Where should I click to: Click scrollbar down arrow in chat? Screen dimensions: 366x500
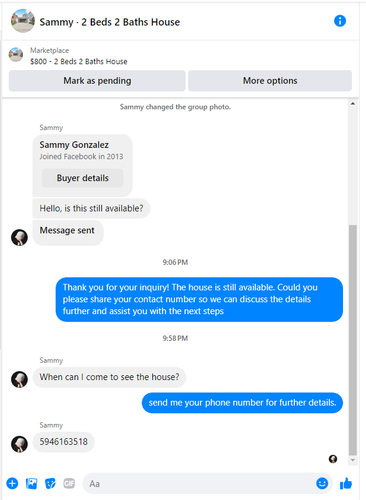(x=353, y=460)
